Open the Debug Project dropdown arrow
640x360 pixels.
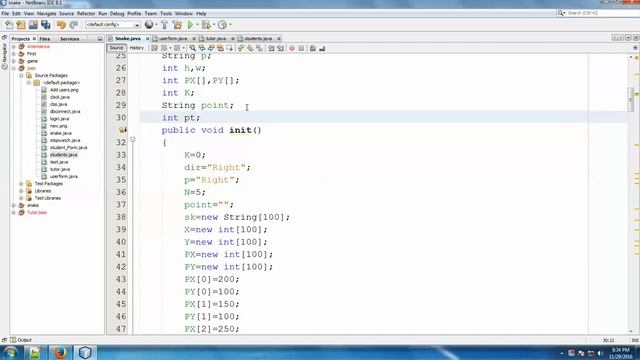(x=214, y=25)
